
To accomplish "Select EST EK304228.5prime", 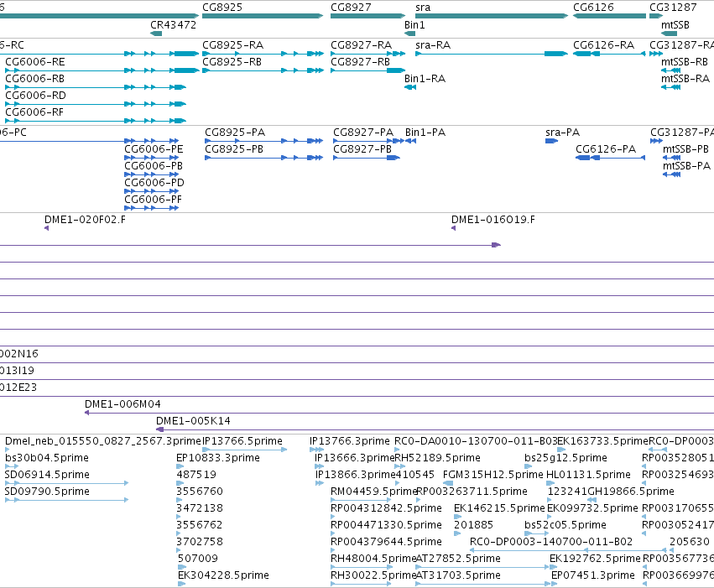I will [x=223, y=575].
